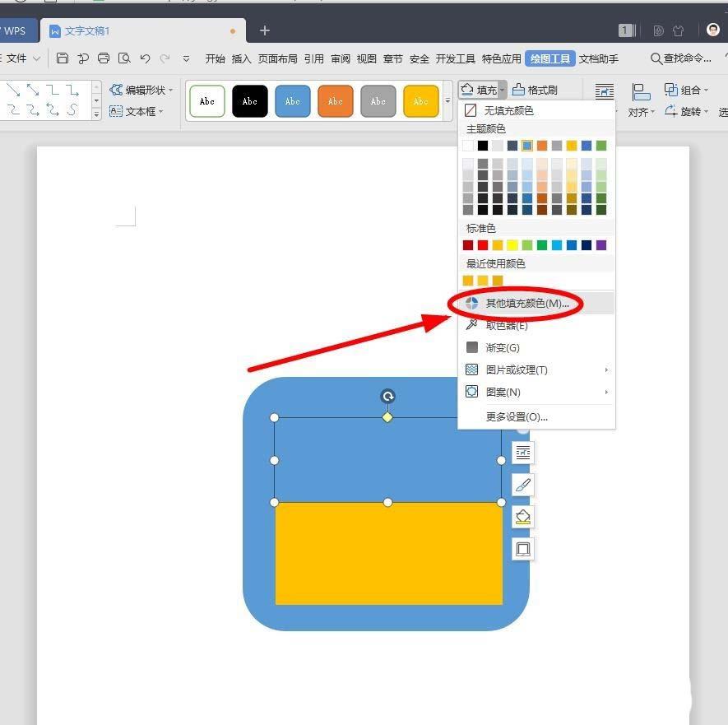Switch to the 插入 ribbon tab
This screenshot has height=725, width=728.
click(241, 58)
